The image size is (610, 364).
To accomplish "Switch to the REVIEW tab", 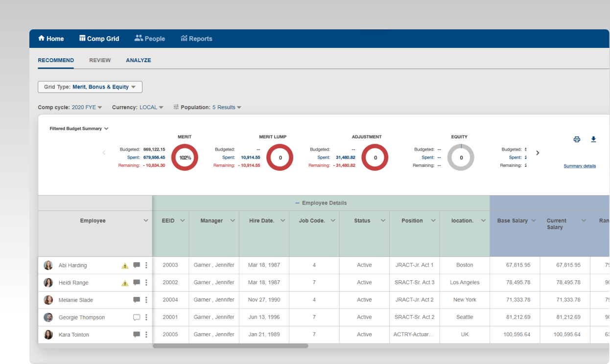I will pyautogui.click(x=100, y=60).
